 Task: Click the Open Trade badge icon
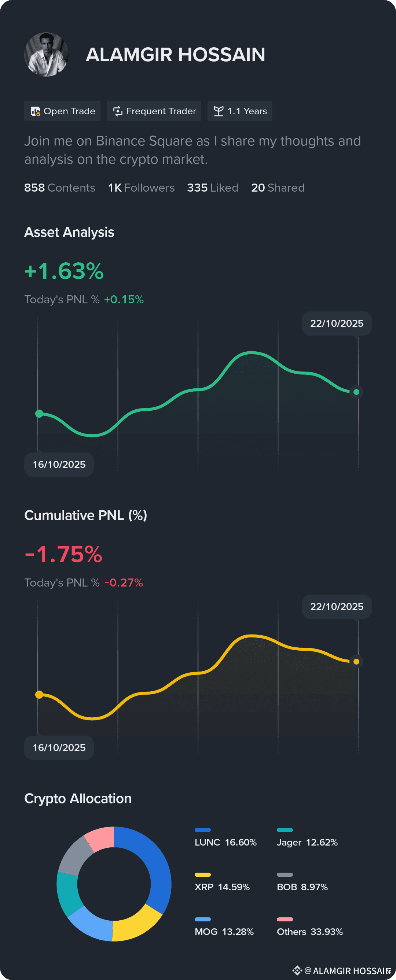[x=36, y=111]
